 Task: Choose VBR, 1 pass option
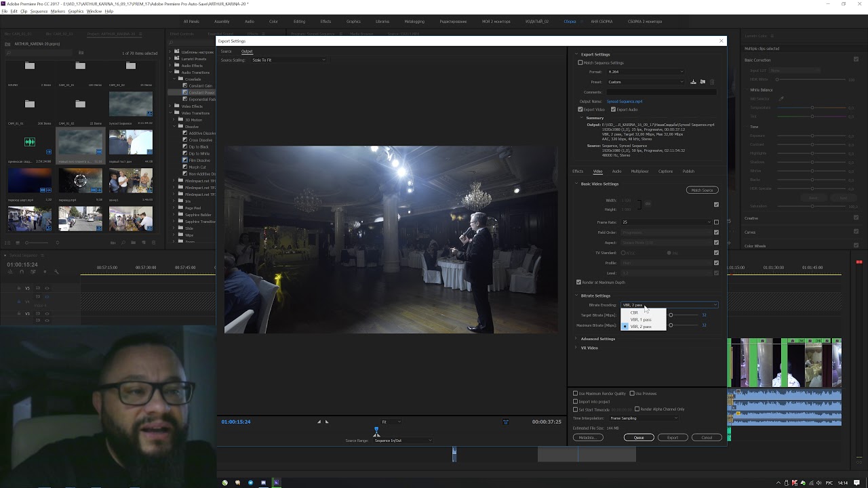(x=644, y=320)
